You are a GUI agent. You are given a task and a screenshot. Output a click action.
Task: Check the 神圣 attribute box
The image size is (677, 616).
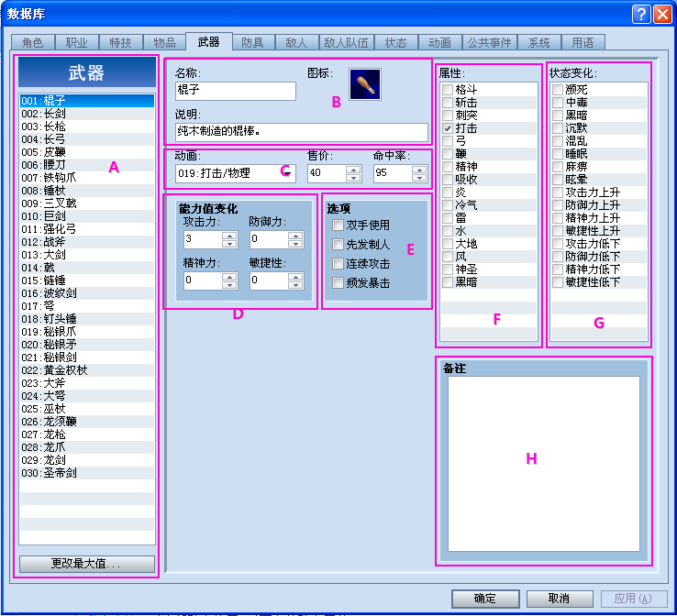[448, 269]
